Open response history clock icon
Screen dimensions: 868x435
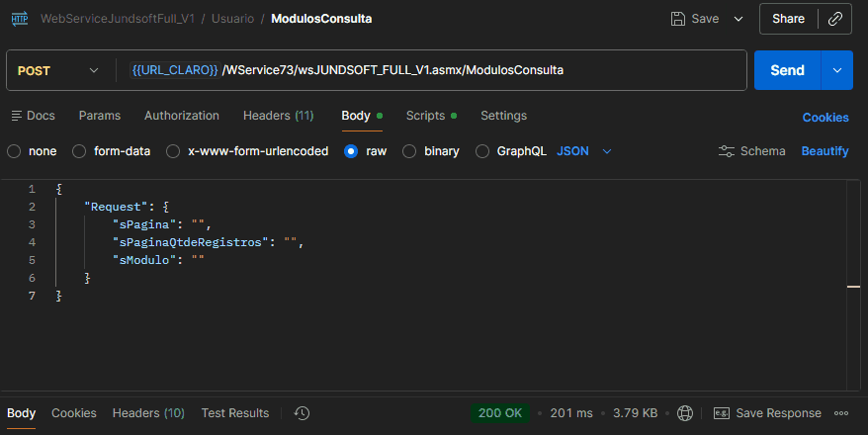click(303, 413)
